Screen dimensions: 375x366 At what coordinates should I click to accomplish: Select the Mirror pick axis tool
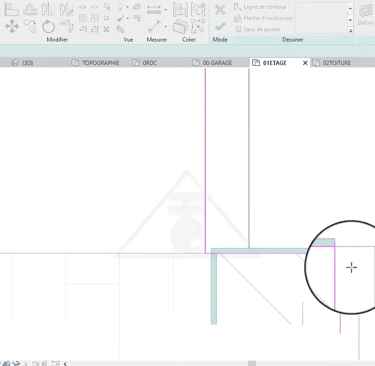48,10
